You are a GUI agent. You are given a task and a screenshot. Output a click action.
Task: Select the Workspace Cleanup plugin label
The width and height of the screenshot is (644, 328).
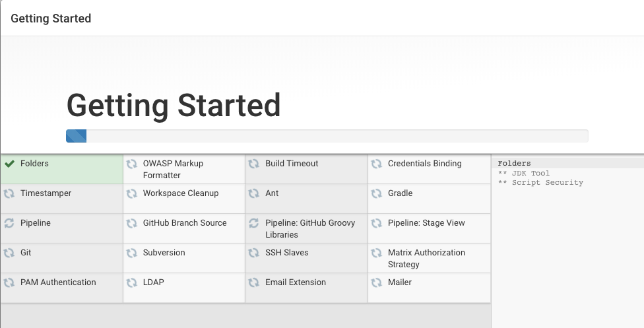tap(180, 193)
